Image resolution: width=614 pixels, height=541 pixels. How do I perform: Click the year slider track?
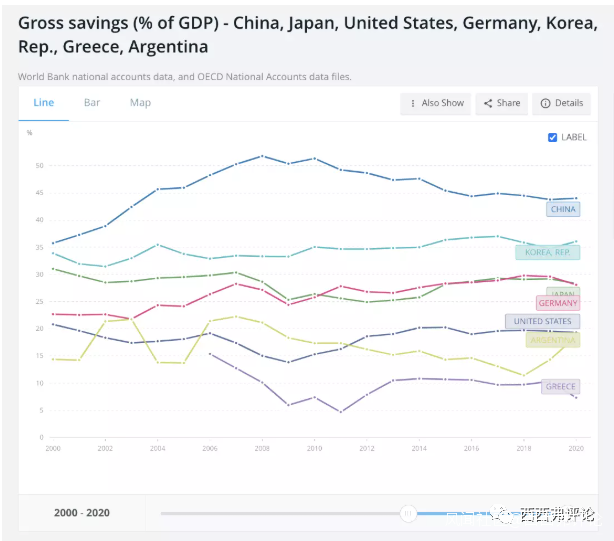(280, 513)
